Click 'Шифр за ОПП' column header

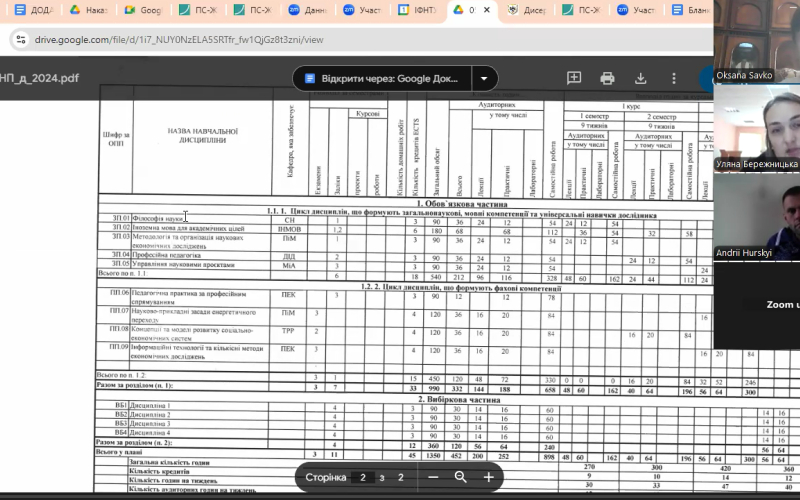click(116, 139)
